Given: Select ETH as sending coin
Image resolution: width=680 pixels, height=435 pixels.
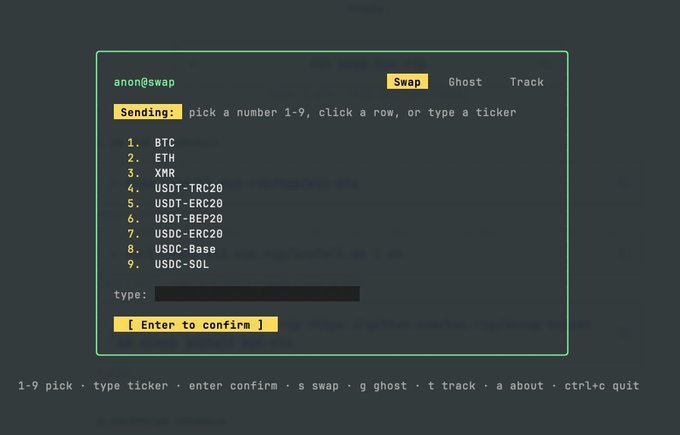Looking at the screenshot, I should point(151,158).
